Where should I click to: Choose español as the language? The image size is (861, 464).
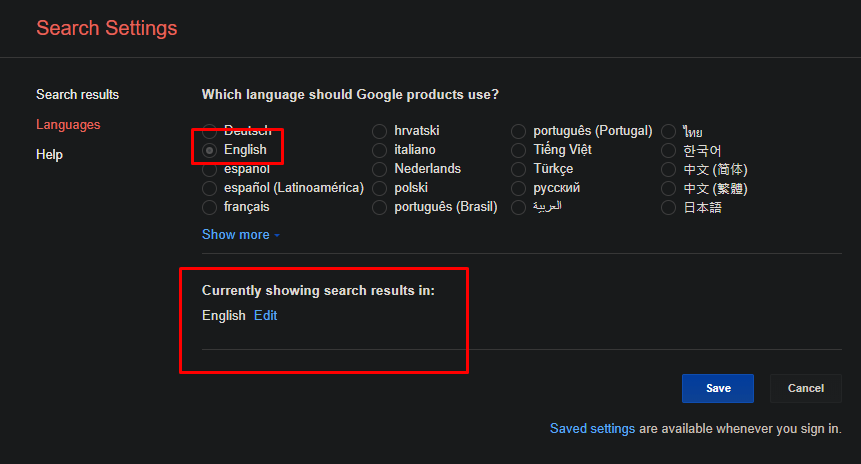coord(209,169)
